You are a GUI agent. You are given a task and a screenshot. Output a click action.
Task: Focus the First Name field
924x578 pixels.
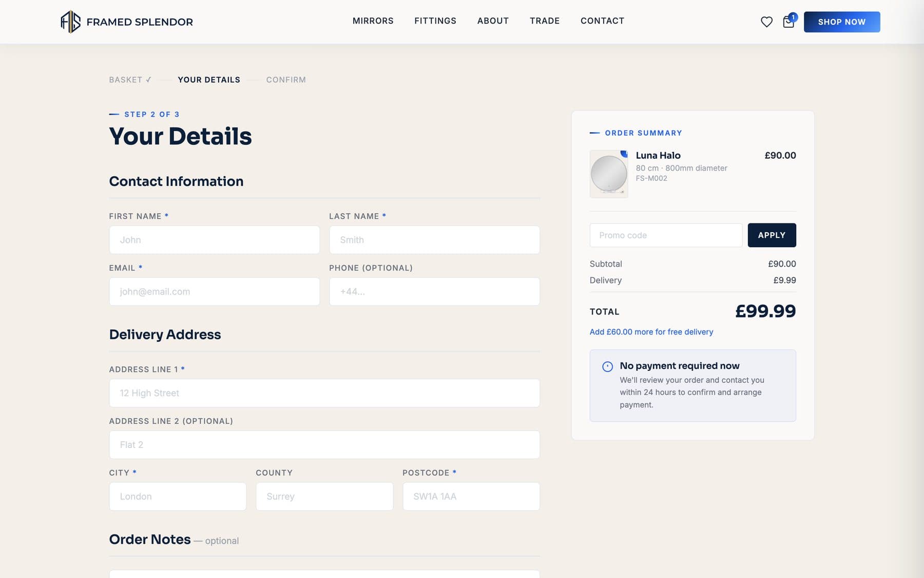click(215, 240)
